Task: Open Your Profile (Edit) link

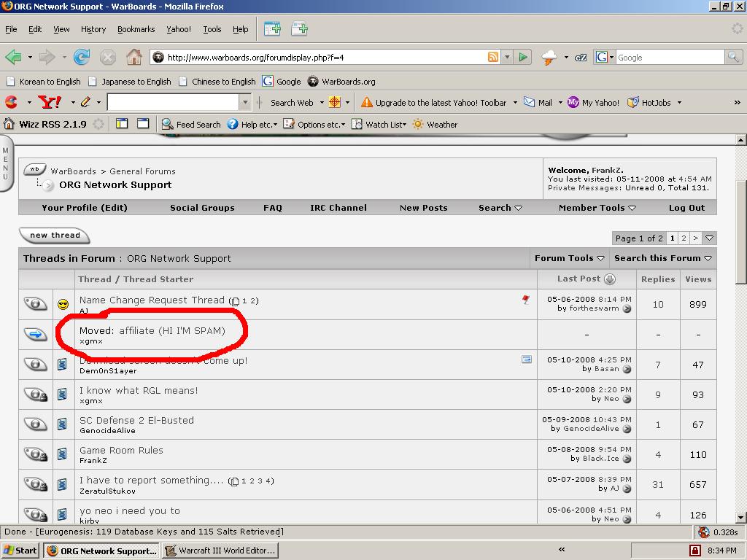Action: click(85, 208)
